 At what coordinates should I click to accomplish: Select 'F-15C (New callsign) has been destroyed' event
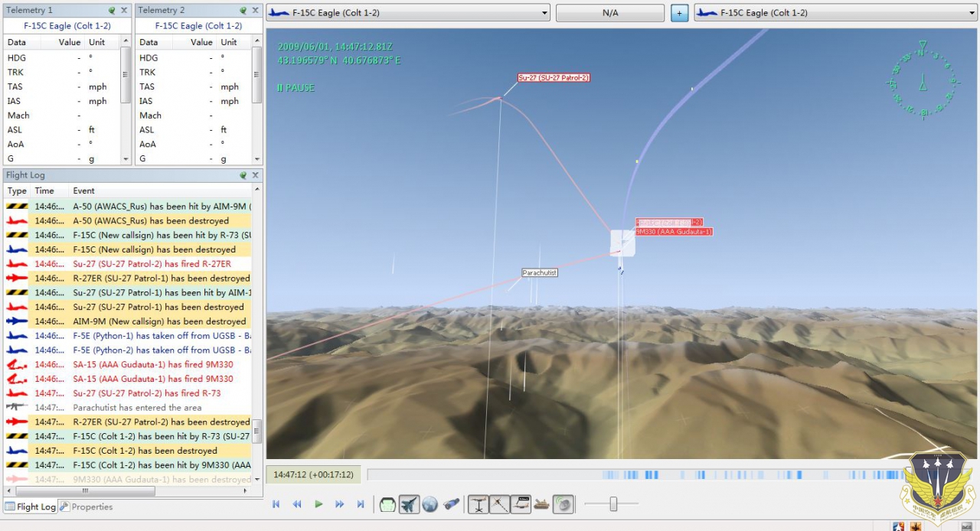click(x=128, y=249)
